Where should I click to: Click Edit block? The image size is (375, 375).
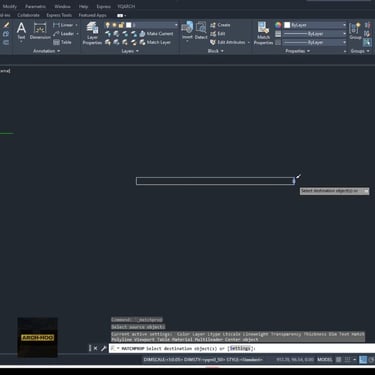coord(218,34)
